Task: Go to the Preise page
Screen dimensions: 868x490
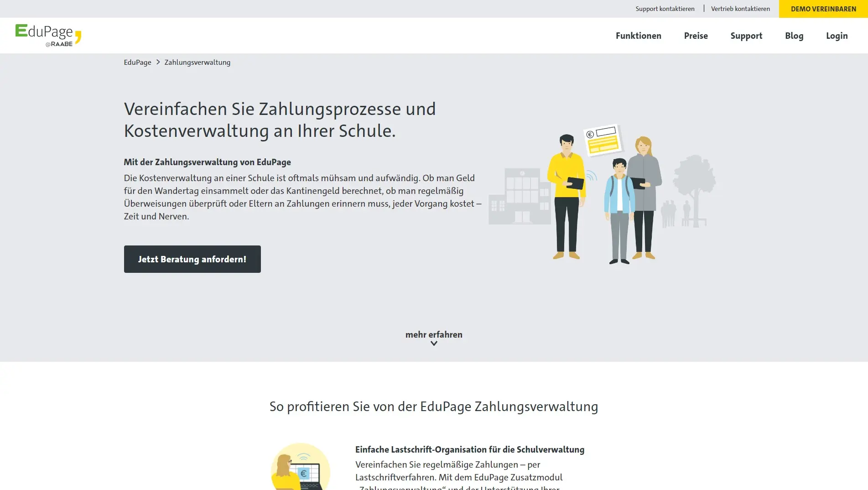Action: pos(696,36)
